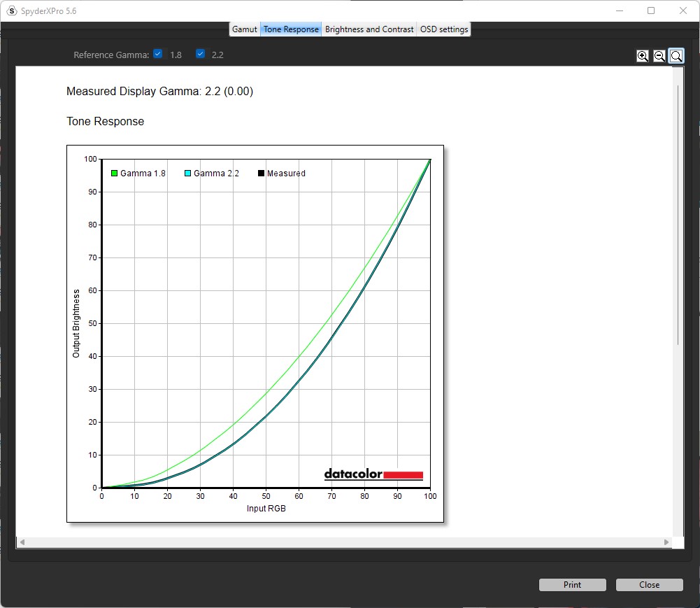Click the horizontal scrollbar left arrow

pyautogui.click(x=22, y=542)
